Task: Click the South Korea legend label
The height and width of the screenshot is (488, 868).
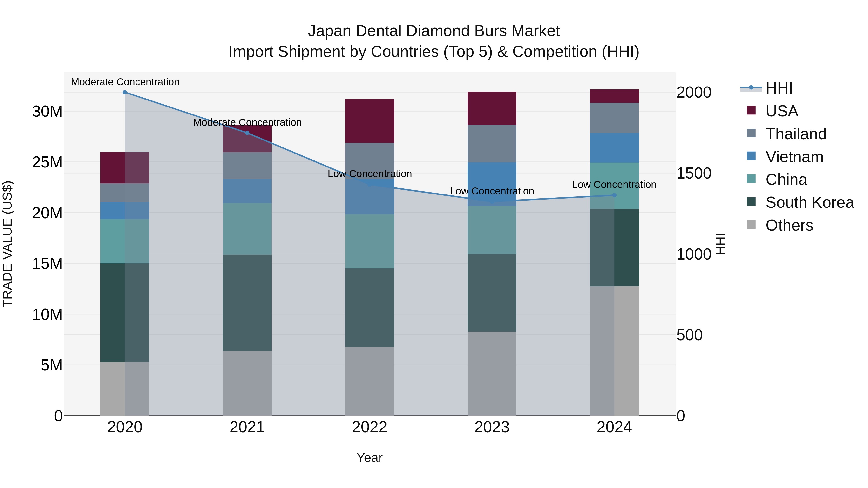Action: click(x=810, y=202)
